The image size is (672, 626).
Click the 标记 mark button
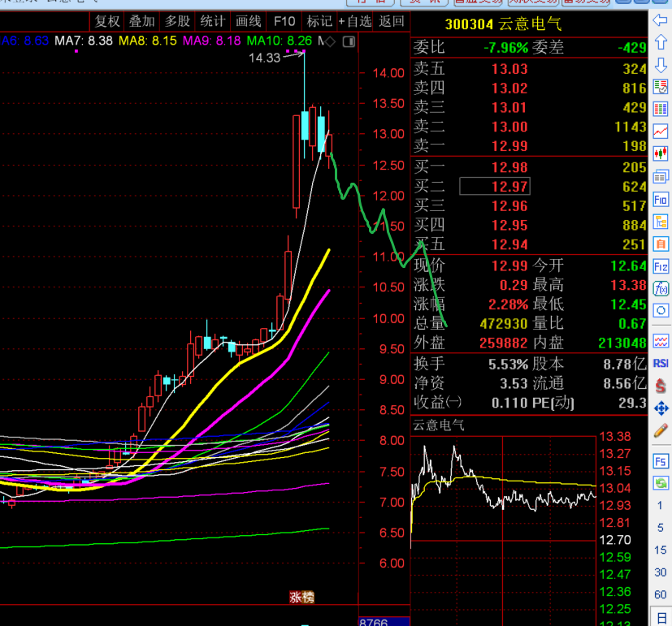pos(319,21)
